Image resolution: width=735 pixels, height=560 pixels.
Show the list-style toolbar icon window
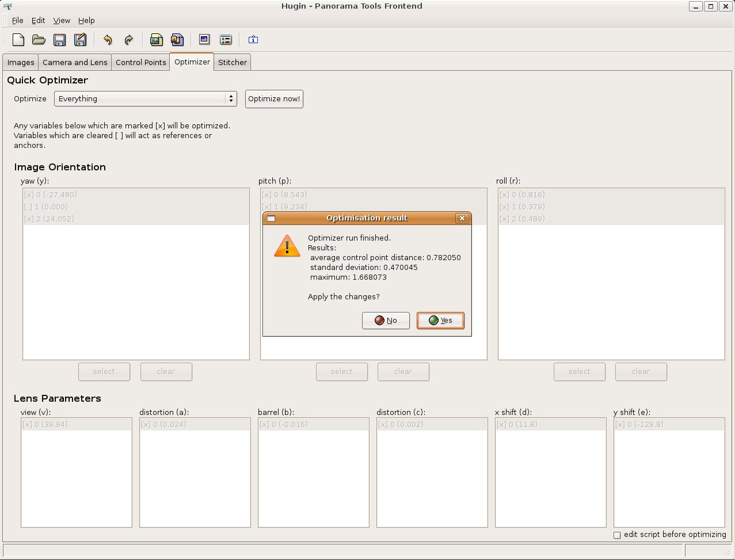226,40
